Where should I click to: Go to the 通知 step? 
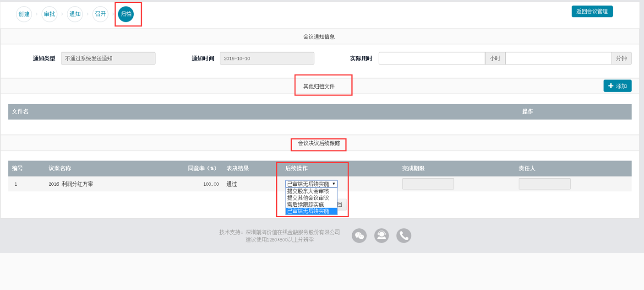tap(75, 14)
